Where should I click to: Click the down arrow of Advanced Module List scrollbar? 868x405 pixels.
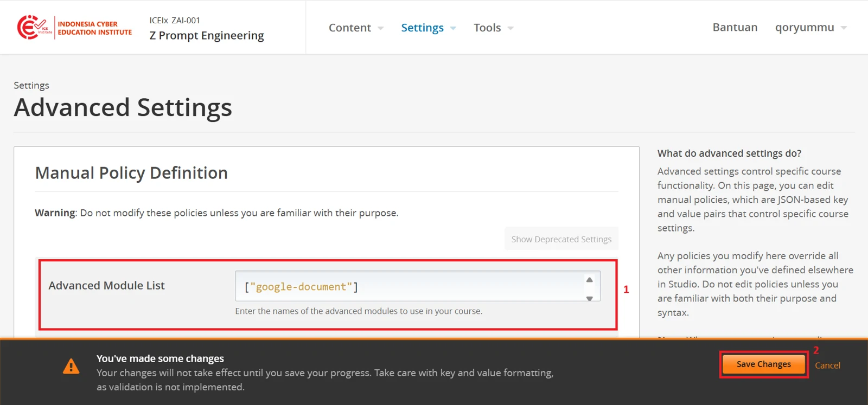pos(590,298)
